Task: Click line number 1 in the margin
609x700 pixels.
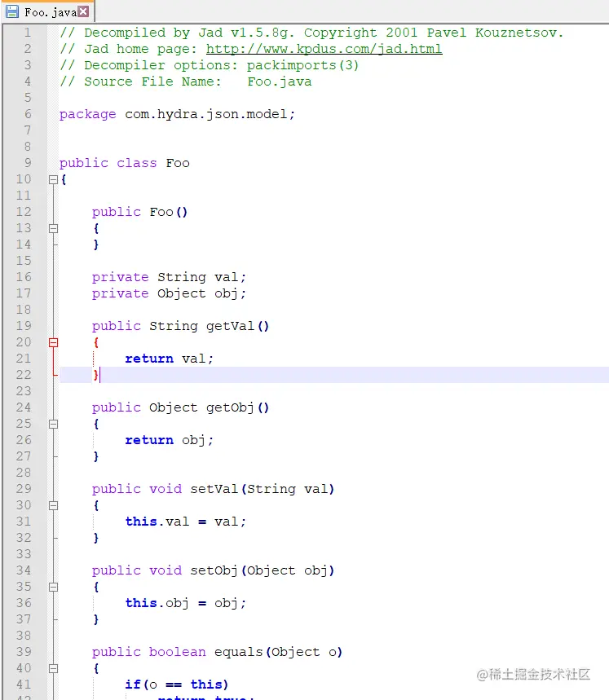Action: pos(28,33)
